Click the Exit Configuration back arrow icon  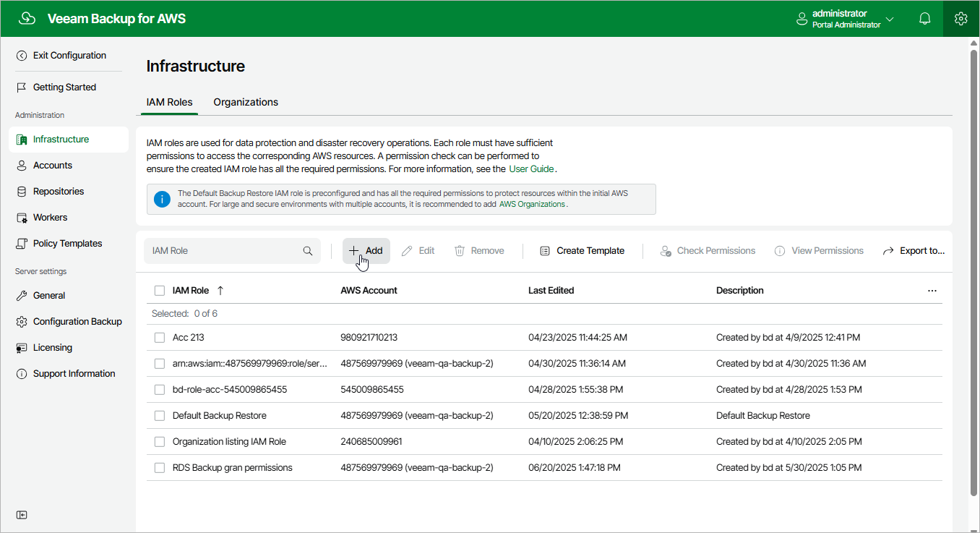22,56
